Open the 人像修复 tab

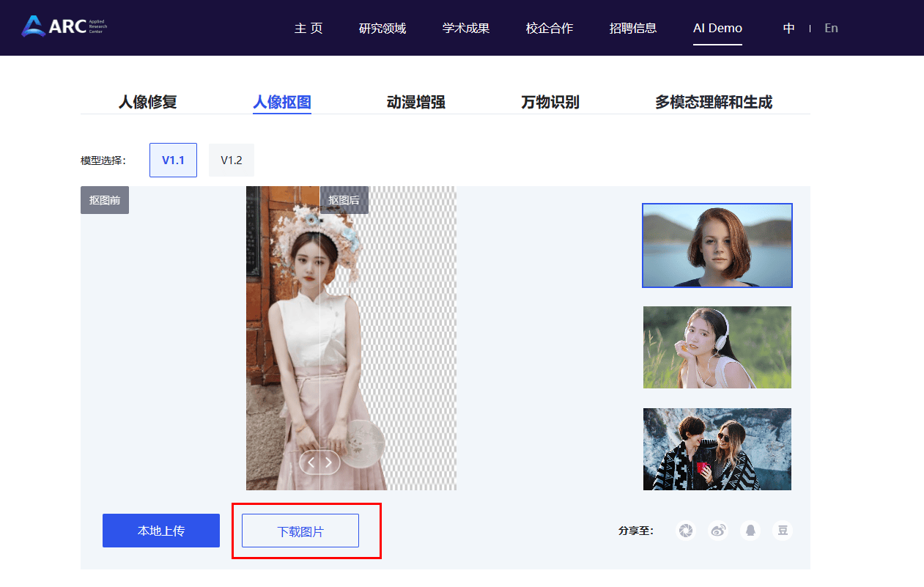(148, 102)
